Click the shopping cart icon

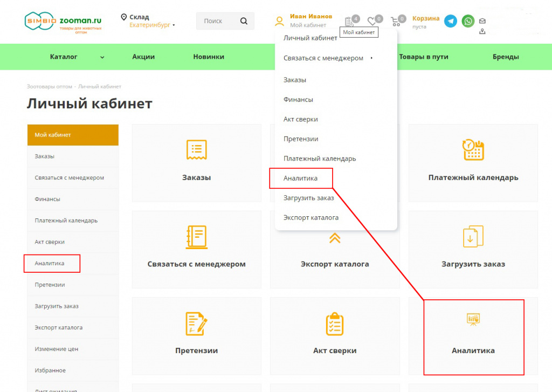(x=396, y=22)
